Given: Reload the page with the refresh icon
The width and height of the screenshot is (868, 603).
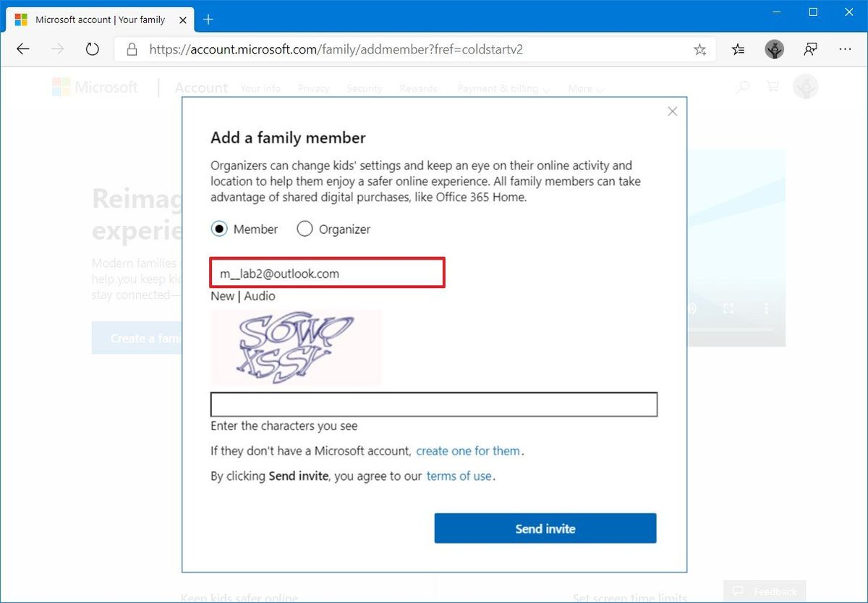Looking at the screenshot, I should click(92, 49).
